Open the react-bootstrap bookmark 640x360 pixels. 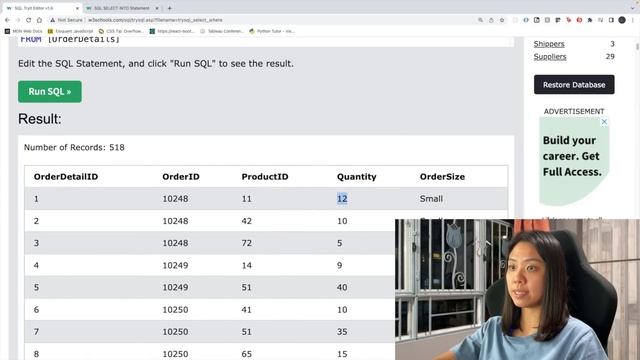[172, 31]
